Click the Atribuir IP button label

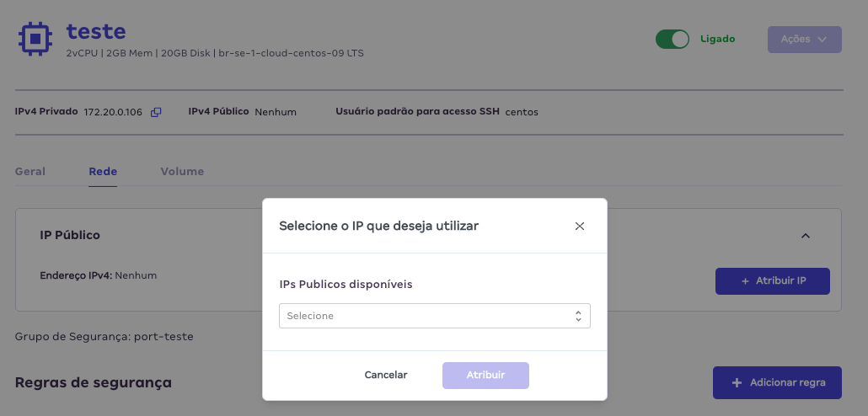pos(781,281)
